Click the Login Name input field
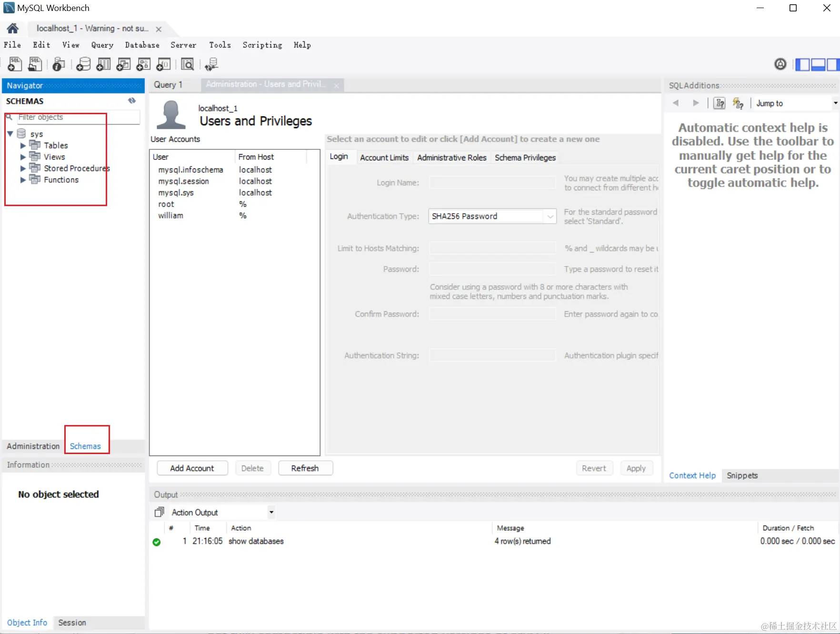840x634 pixels. [492, 183]
